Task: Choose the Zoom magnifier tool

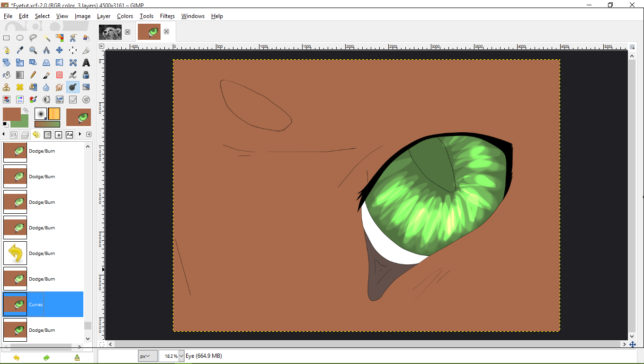Action: point(33,50)
